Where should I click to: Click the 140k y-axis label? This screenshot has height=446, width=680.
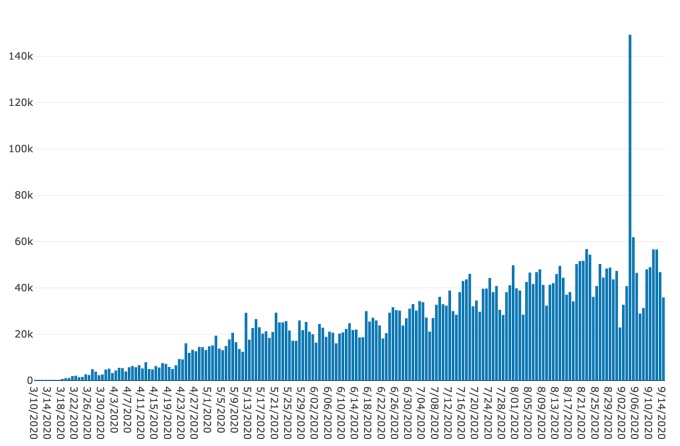(21, 56)
